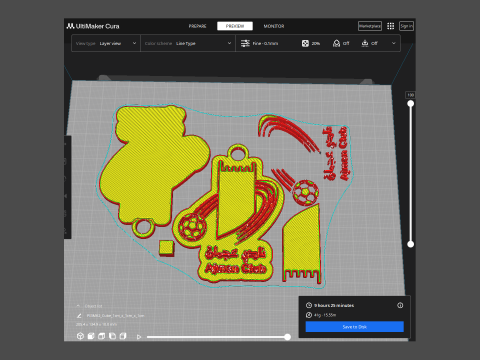Open the UltiMaker application switcher grid
This screenshot has height=360, width=480.
pyautogui.click(x=391, y=26)
